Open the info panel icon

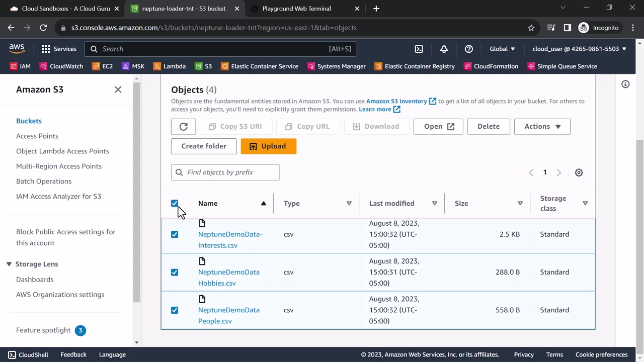click(625, 84)
